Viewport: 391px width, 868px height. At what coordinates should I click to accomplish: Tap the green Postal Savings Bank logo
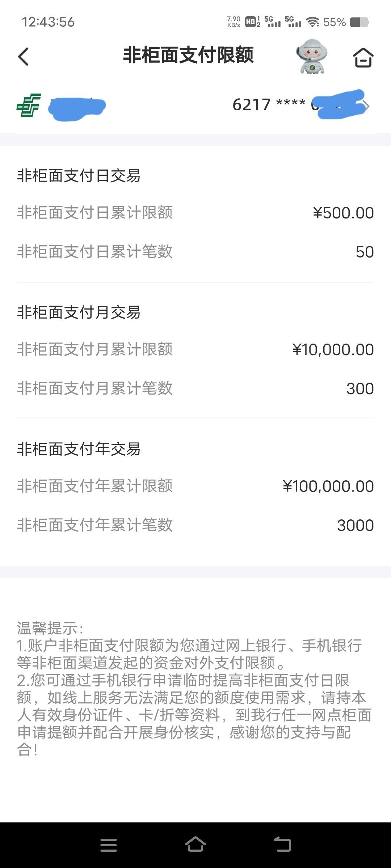29,105
